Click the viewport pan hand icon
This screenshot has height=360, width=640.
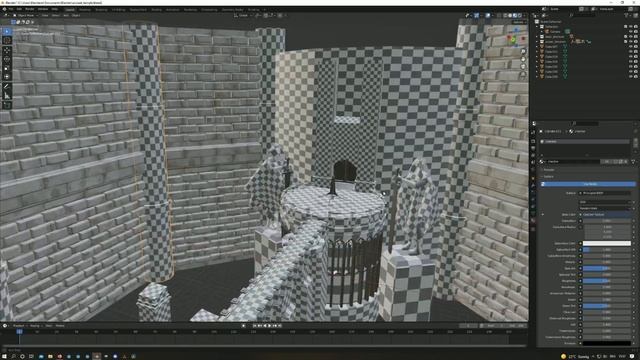[523, 59]
